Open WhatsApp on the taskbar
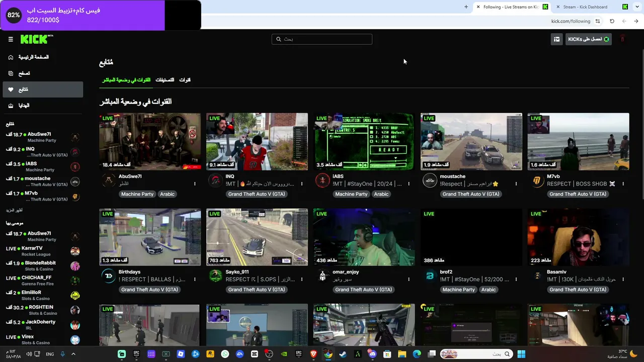This screenshot has height=362, width=644. [225, 354]
